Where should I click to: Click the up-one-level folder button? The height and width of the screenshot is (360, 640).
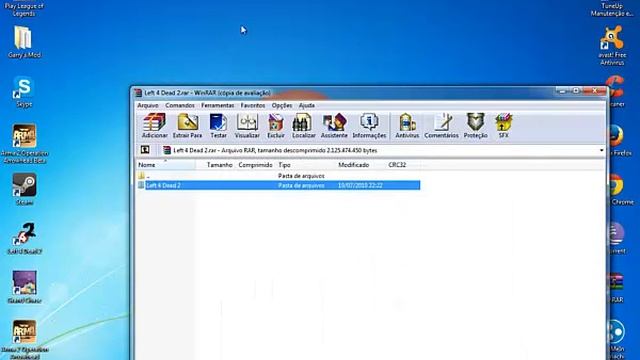tap(145, 150)
